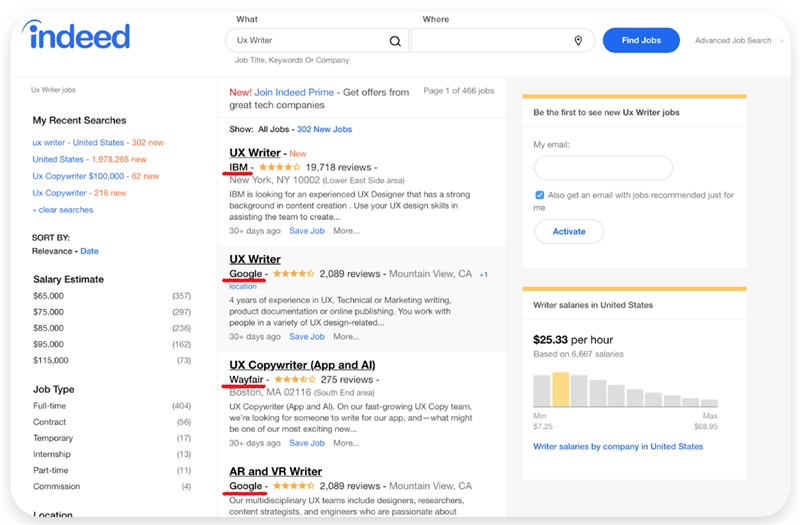Image resolution: width=800 pixels, height=525 pixels.
Task: Clear recent searches
Action: (x=63, y=210)
